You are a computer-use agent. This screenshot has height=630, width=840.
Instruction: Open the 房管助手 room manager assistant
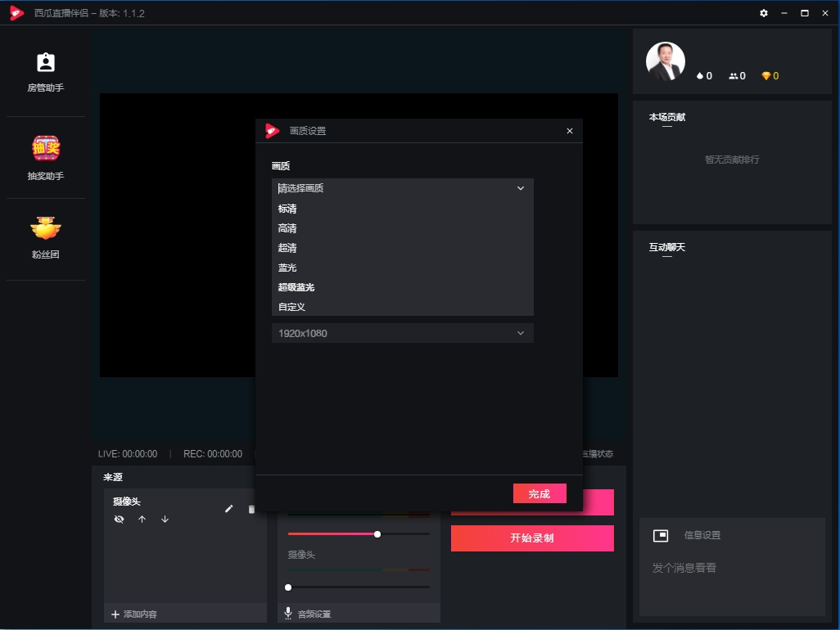46,71
